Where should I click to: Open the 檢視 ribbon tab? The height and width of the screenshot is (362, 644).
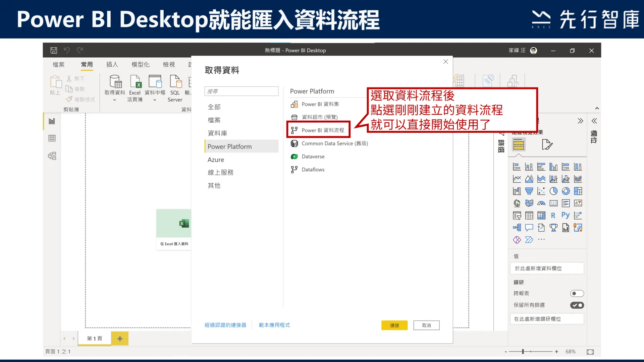(x=169, y=64)
